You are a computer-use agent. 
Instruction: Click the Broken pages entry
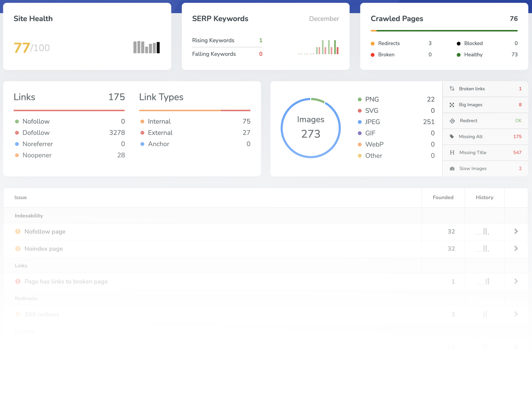pyautogui.click(x=401, y=55)
